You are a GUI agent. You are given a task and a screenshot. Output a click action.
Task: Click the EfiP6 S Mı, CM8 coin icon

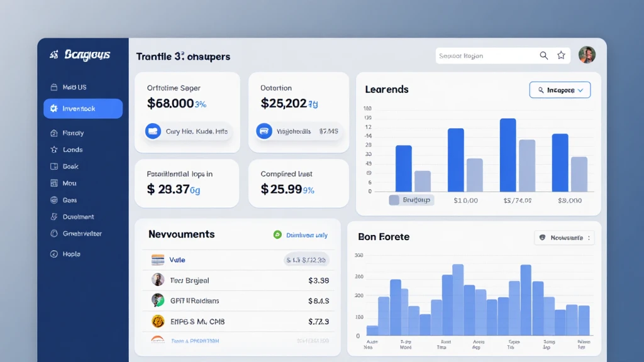click(x=158, y=321)
